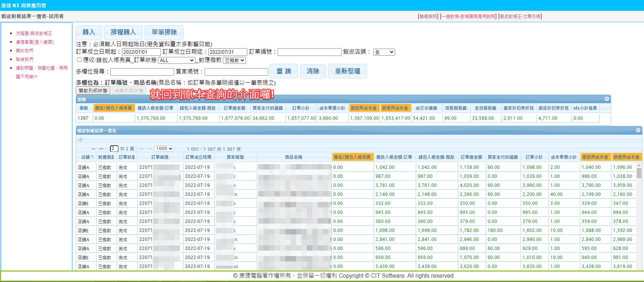Toggle 應收/錢包入帳有異 checkbox
644x282 pixels.
point(79,60)
